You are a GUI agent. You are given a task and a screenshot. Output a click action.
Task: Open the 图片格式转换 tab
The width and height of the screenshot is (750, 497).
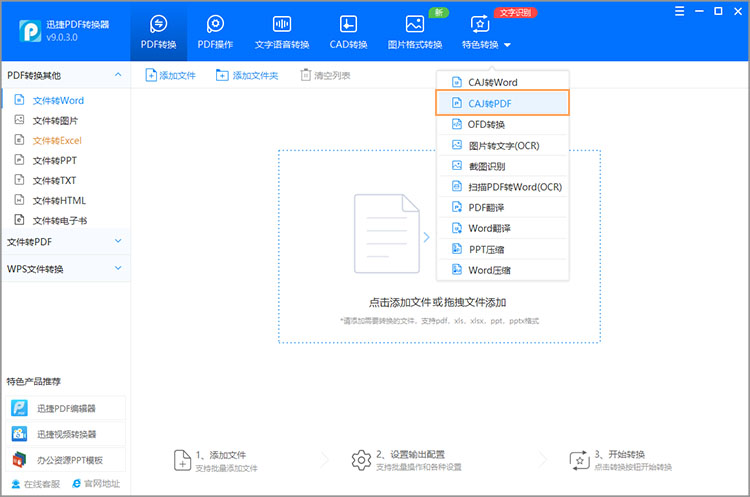tap(415, 33)
